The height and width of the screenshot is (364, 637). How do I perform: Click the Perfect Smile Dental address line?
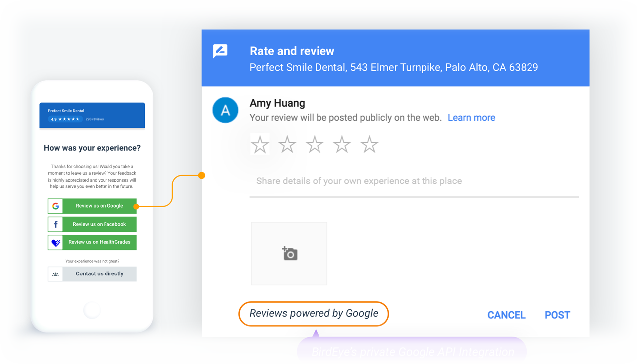(394, 67)
